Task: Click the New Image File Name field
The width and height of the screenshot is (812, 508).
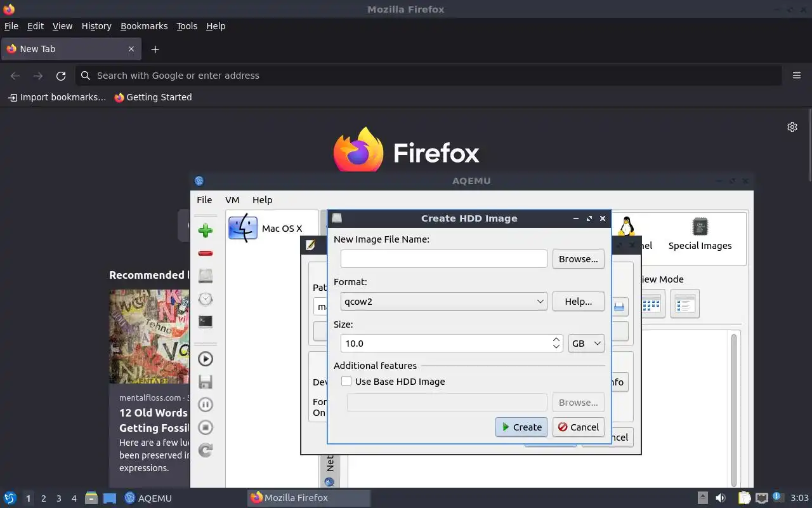Action: click(x=443, y=258)
